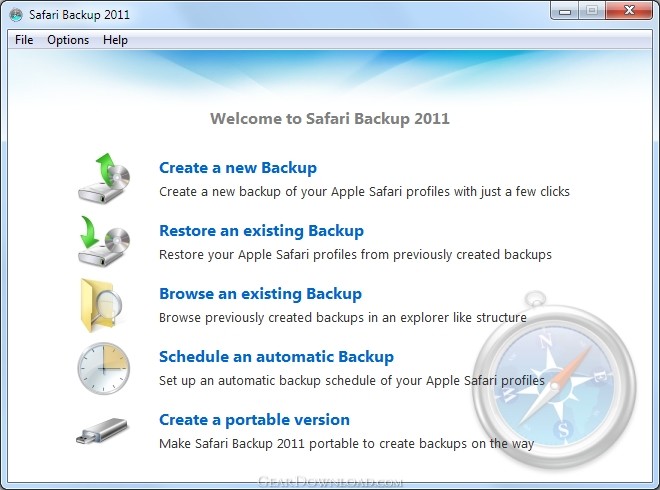Click the 'Create a new backup of your Apple Safari profiles' description
The image size is (660, 490).
[x=364, y=192]
